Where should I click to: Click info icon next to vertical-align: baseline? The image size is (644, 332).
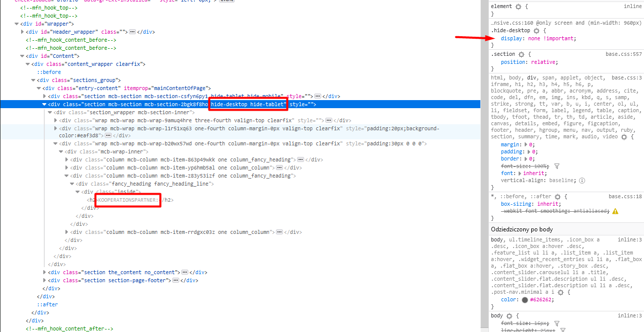pos(582,181)
